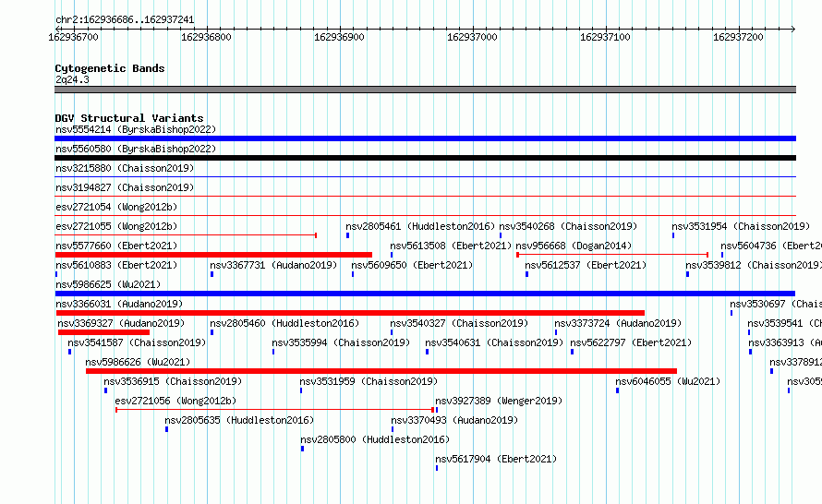Open the nsv5986625 (Wu2021) variant label

click(x=108, y=284)
